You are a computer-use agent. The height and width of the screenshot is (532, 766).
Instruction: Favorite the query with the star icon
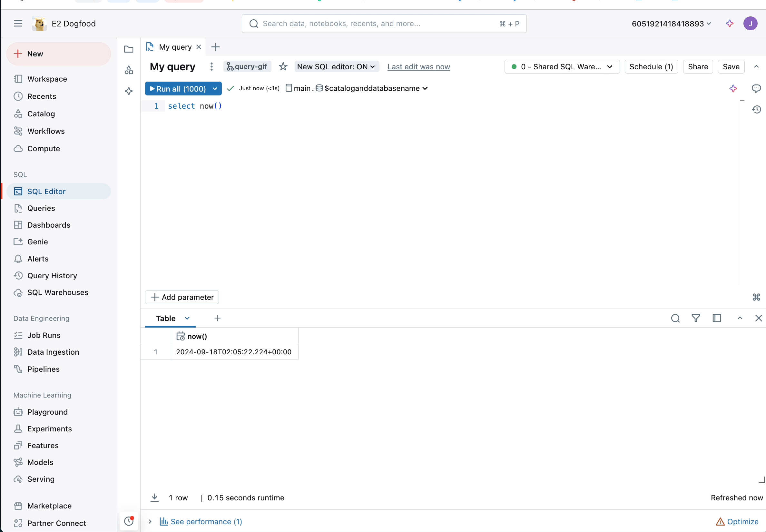click(283, 67)
